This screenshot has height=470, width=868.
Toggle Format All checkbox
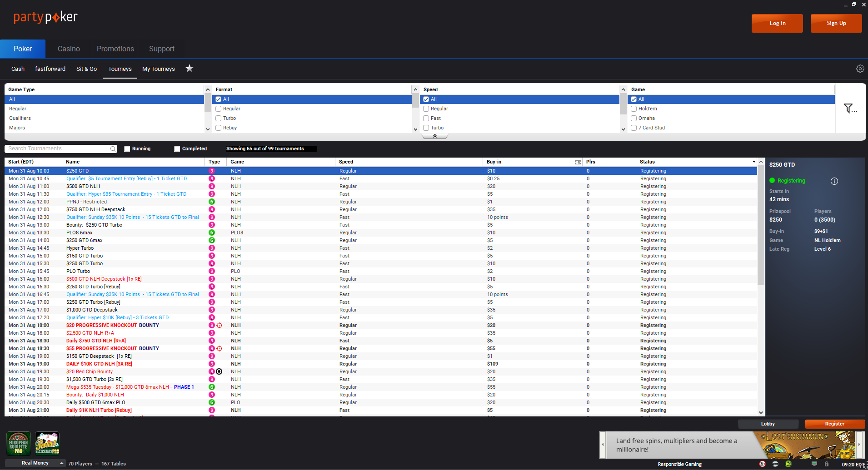tap(219, 99)
